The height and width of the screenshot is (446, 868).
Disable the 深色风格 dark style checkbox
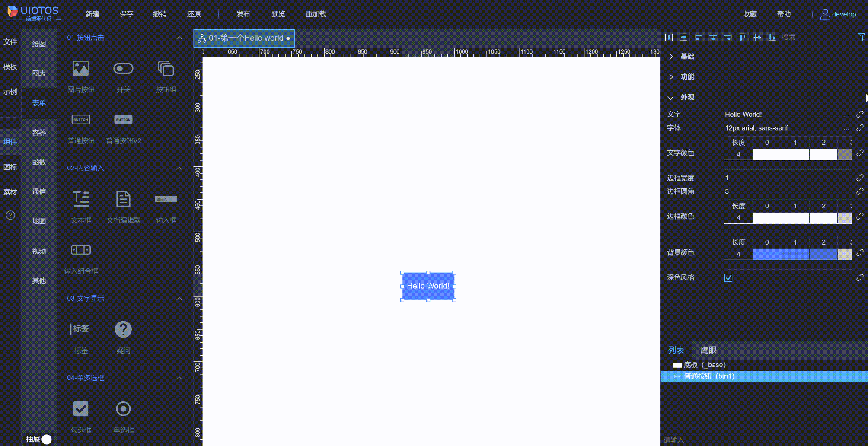pos(728,278)
